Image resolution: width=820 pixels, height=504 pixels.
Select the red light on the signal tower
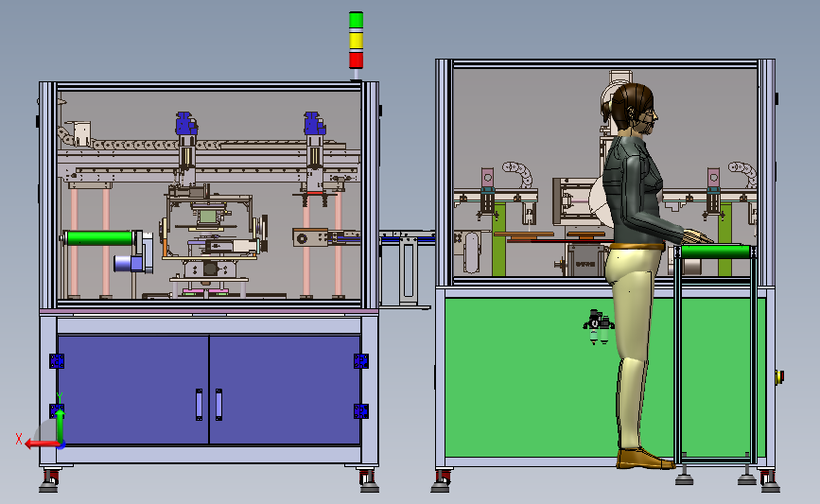point(357,59)
